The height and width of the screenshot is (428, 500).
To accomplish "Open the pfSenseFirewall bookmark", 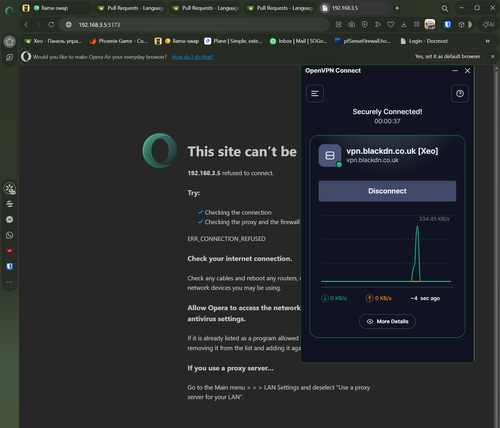I will coord(363,41).
